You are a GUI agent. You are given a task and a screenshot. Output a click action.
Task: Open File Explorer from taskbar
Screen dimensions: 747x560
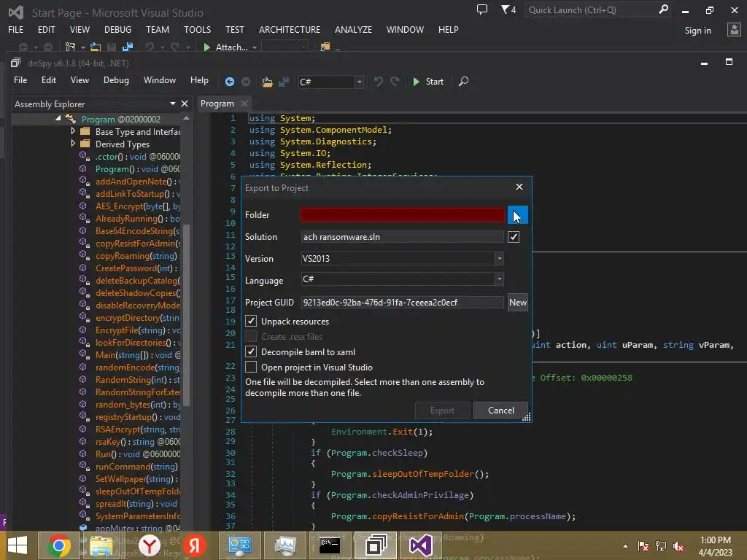click(101, 545)
